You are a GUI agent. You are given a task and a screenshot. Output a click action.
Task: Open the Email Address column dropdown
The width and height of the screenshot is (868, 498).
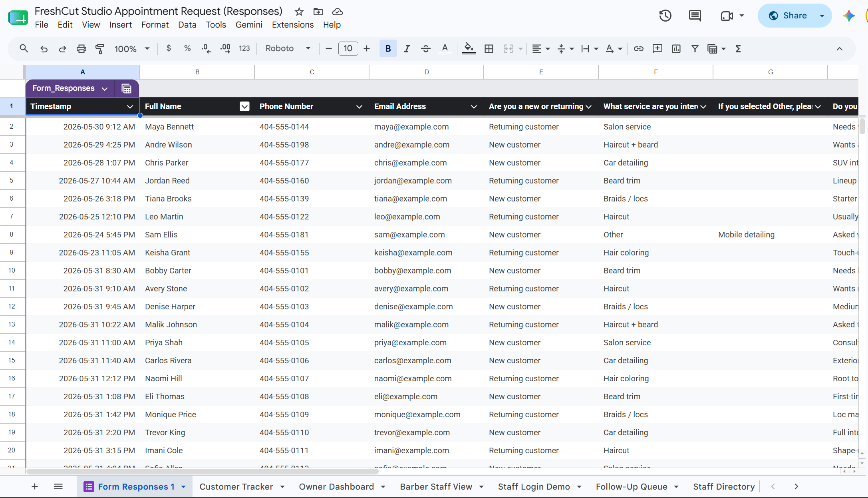474,107
